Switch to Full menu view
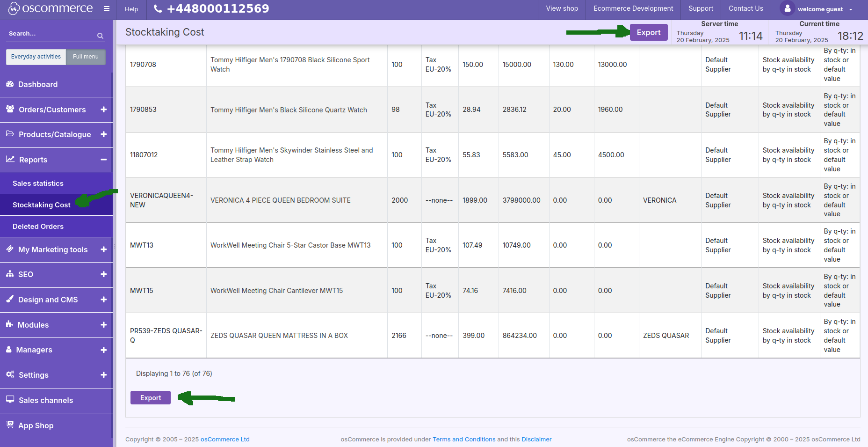Screen dimensions: 868x447 (86, 57)
